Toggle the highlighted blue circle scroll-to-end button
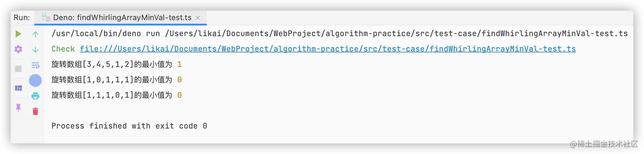This screenshot has height=154, width=644. 35,80
